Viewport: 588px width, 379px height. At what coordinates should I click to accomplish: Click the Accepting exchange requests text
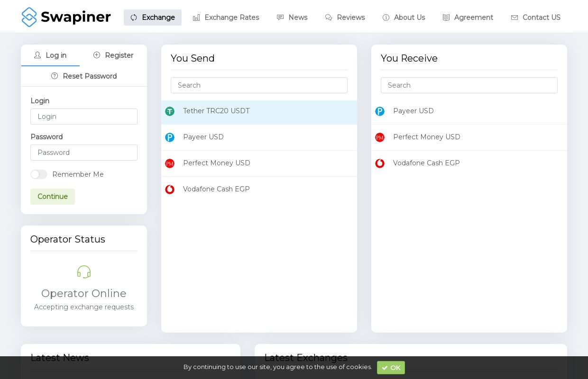coord(84,307)
